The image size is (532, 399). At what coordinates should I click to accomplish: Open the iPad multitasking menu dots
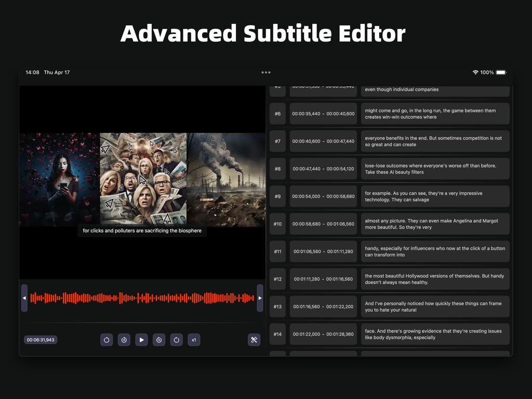point(265,72)
